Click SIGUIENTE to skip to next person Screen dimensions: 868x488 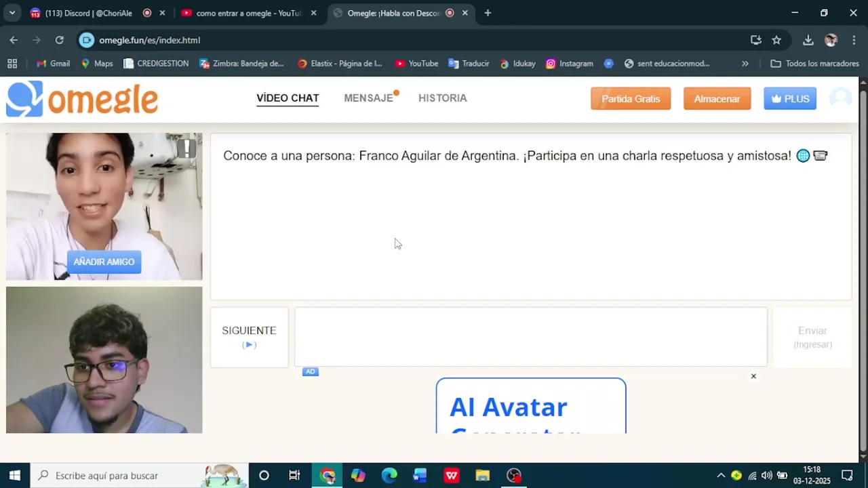(249, 337)
